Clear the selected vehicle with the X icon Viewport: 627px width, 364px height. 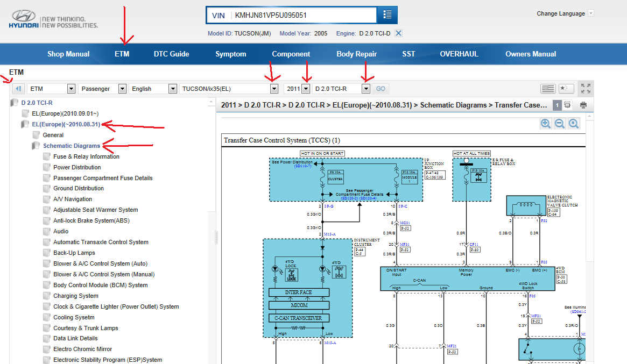(x=398, y=33)
